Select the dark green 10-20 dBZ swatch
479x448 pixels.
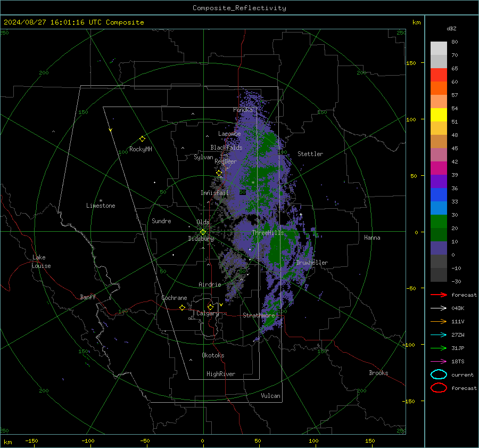[x=439, y=235]
